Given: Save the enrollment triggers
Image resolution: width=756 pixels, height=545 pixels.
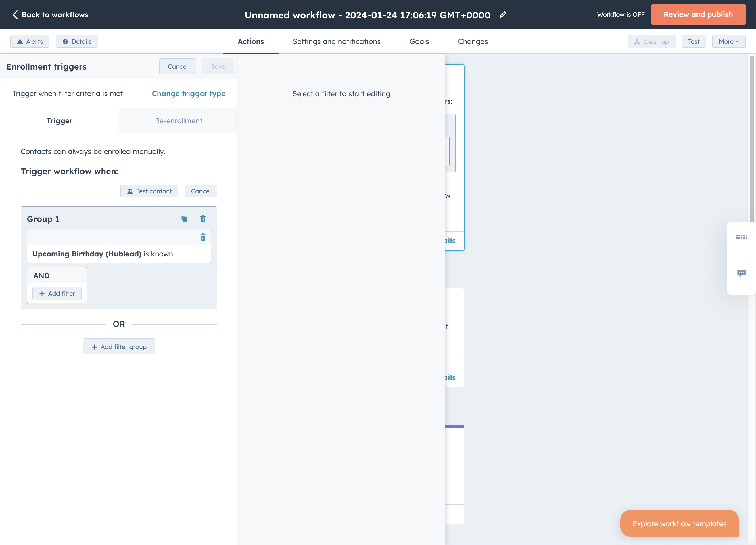Looking at the screenshot, I should 218,66.
